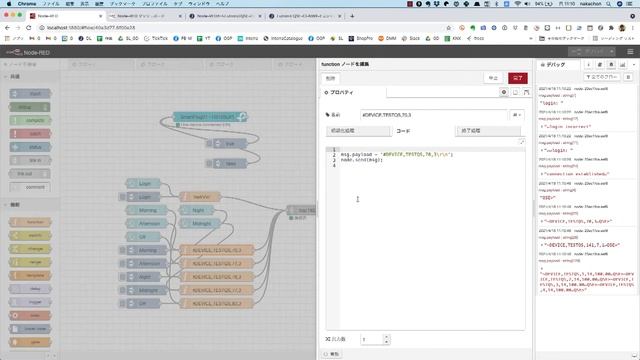Image resolution: width=640 pixels, height=360 pixels.
Task: Select the debug node in palette
Action: 30,107
